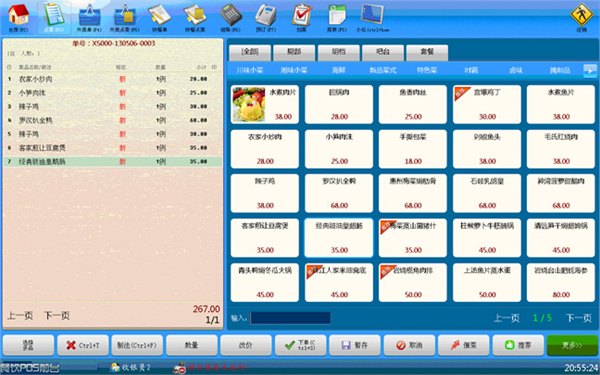Open the calculator checkout icon
Screen dimensions: 600x375
click(231, 15)
